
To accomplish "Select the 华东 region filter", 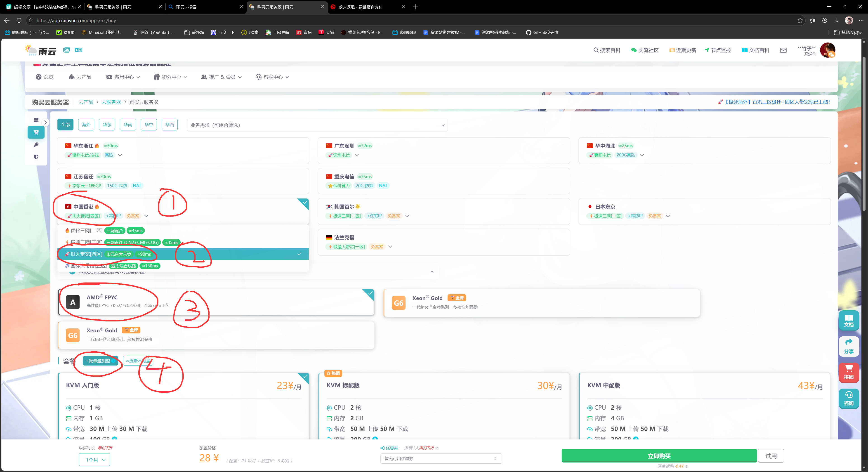I will coord(107,125).
